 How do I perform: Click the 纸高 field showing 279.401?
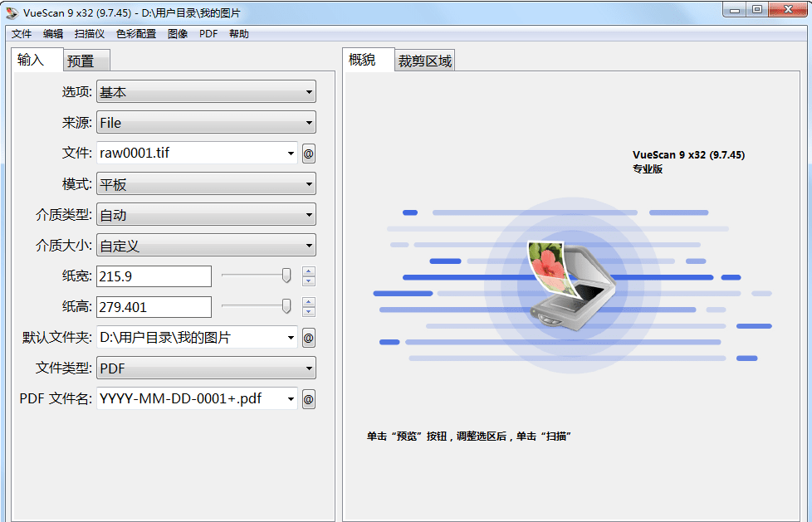pyautogui.click(x=154, y=307)
